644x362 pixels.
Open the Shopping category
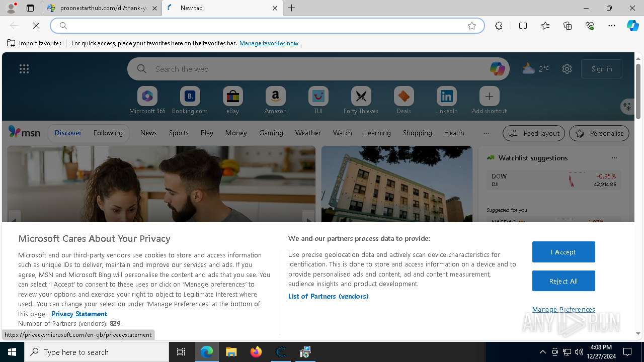pyautogui.click(x=418, y=133)
